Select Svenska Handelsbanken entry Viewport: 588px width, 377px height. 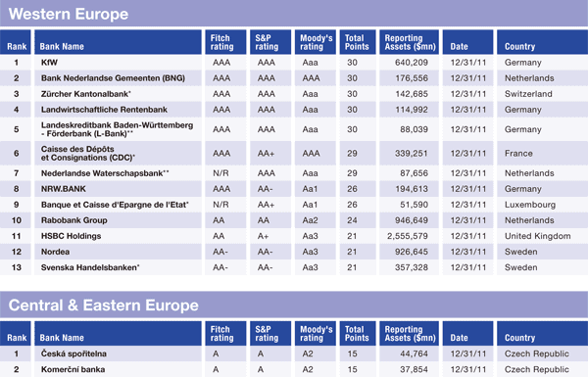[90, 267]
